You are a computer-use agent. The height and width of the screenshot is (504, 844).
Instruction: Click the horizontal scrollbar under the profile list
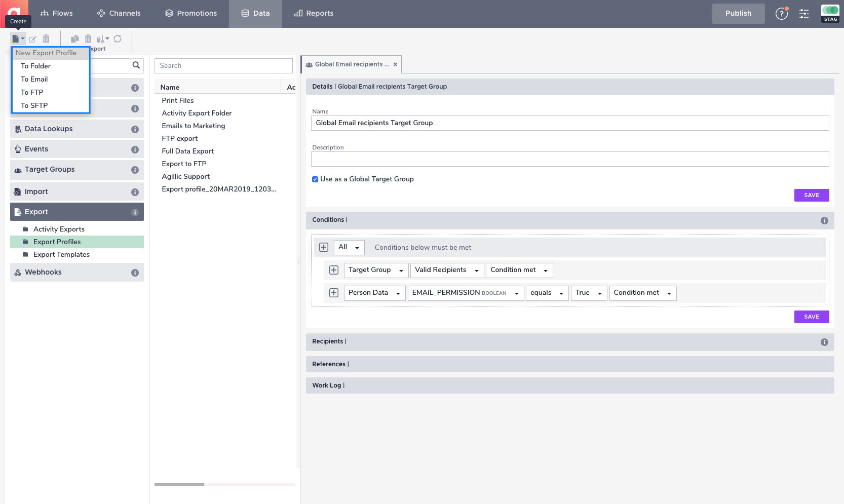coord(179,485)
